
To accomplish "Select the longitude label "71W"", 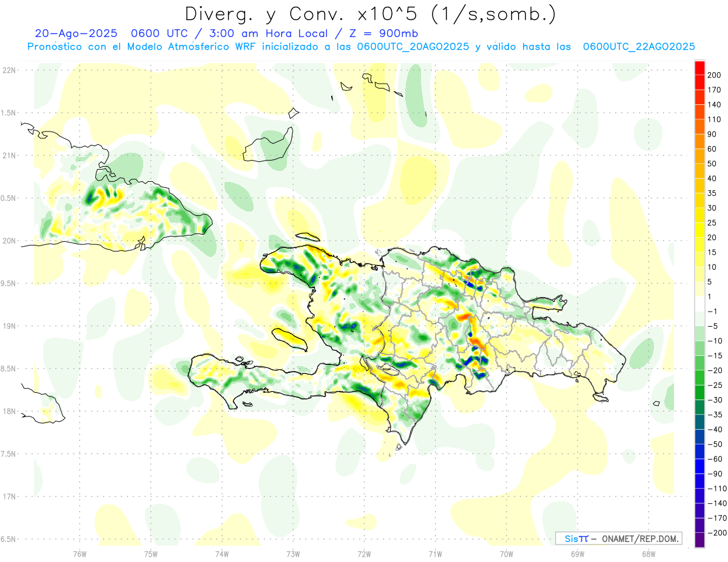I will click(x=435, y=554).
